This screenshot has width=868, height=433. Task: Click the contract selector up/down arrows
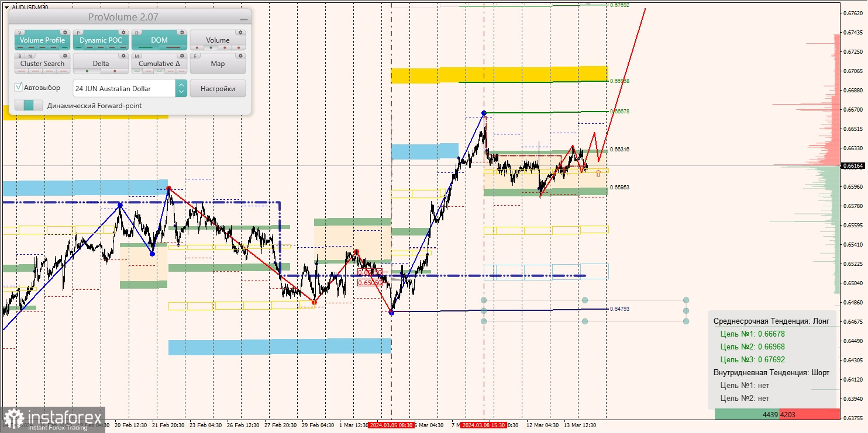(181, 88)
